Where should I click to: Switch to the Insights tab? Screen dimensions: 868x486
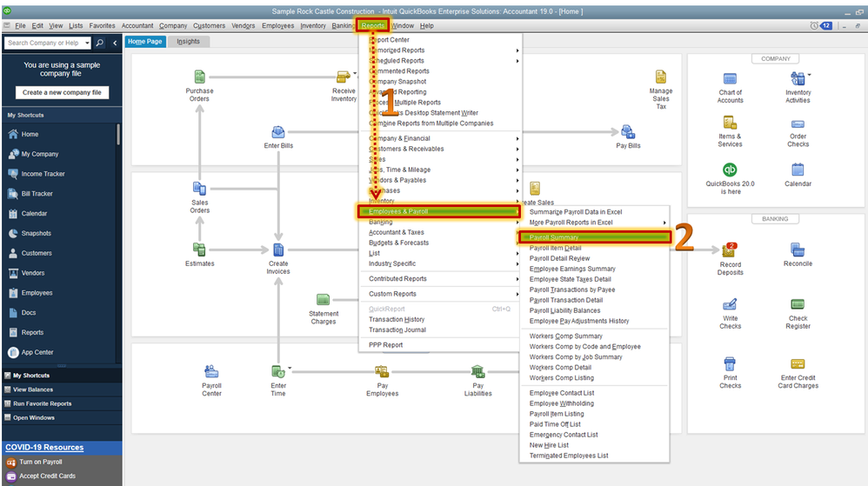pos(188,42)
